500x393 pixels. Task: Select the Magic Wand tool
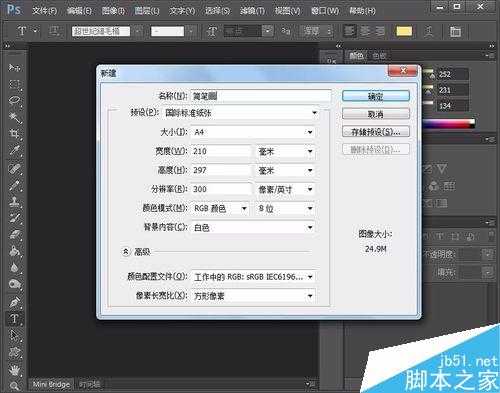pyautogui.click(x=14, y=117)
